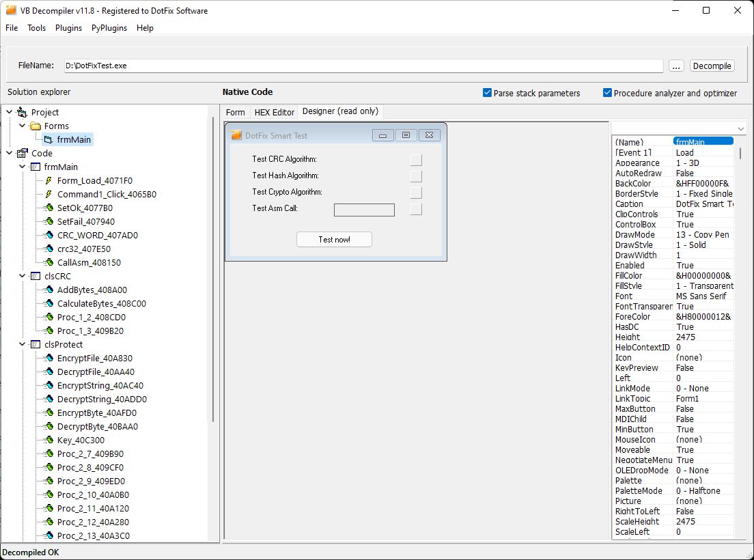Click the CalculateBytes_408C00 procedure icon
Screen dimensions: 754x560
(x=48, y=304)
